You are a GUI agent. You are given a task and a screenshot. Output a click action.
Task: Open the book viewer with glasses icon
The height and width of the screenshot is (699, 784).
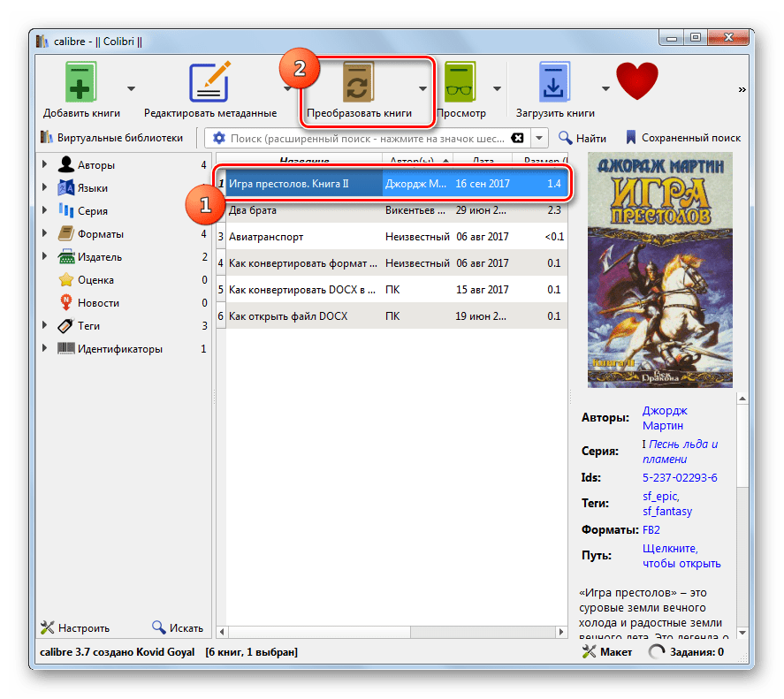click(460, 82)
